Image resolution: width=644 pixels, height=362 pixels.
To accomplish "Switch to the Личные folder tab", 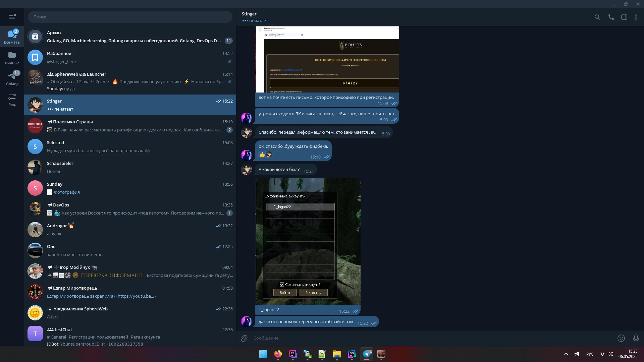I will 12,58.
